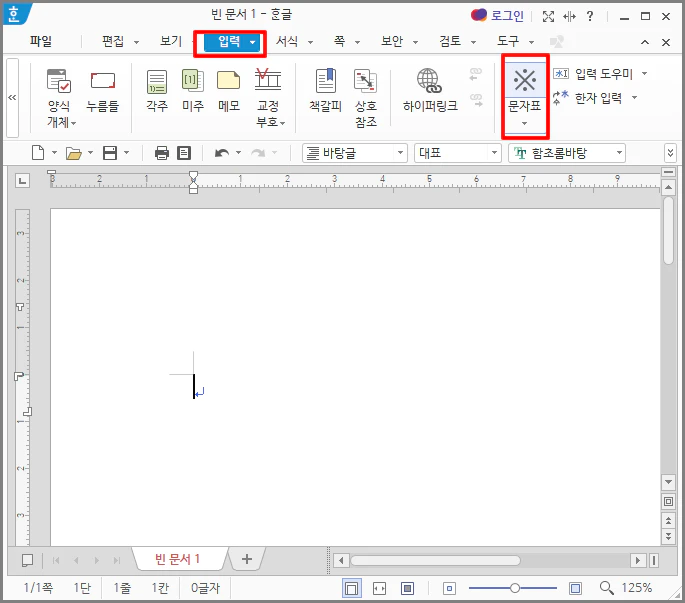685x603 pixels.
Task: Click the scroll down arrow
Action: (668, 482)
